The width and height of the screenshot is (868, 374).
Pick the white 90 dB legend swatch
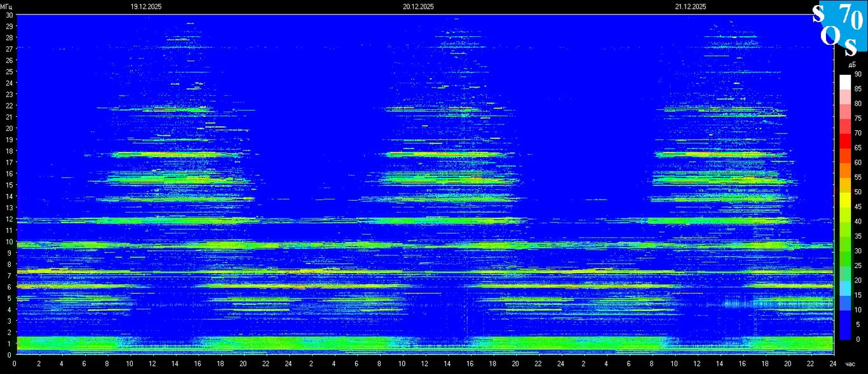(844, 82)
